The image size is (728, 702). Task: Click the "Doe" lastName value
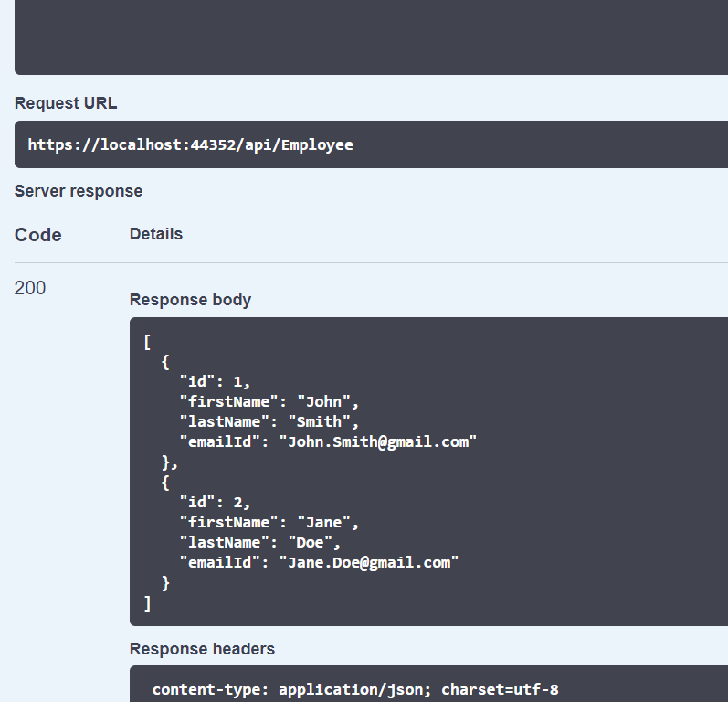pos(311,542)
